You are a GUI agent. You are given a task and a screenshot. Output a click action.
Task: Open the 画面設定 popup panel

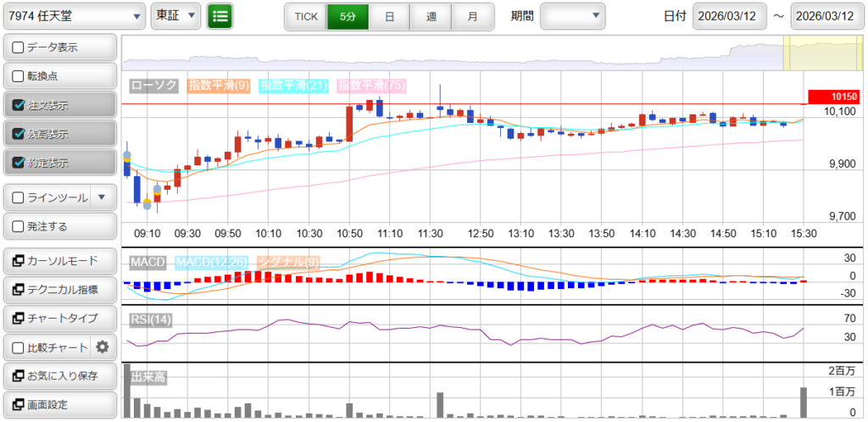tap(59, 404)
